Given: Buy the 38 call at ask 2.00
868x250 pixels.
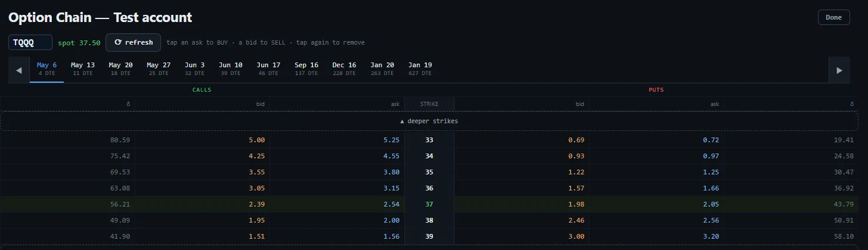Looking at the screenshot, I should click(337, 220).
